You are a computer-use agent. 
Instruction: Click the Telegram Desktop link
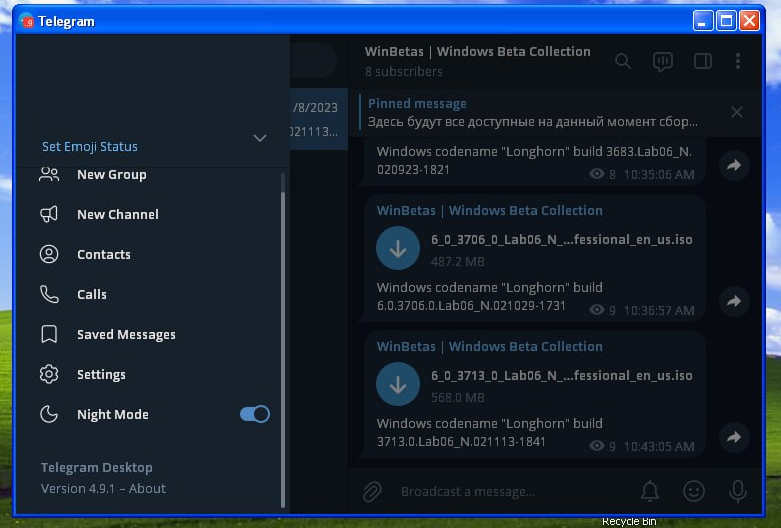tap(97, 467)
